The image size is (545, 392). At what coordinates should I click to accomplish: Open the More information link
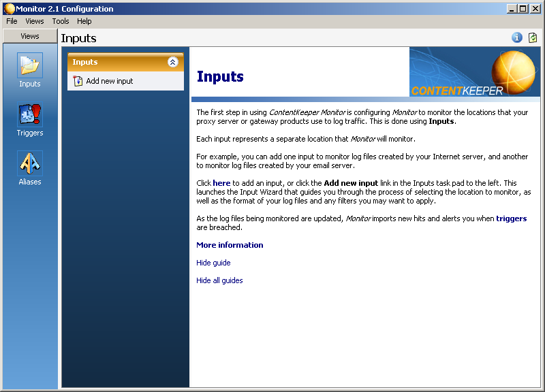click(x=230, y=245)
